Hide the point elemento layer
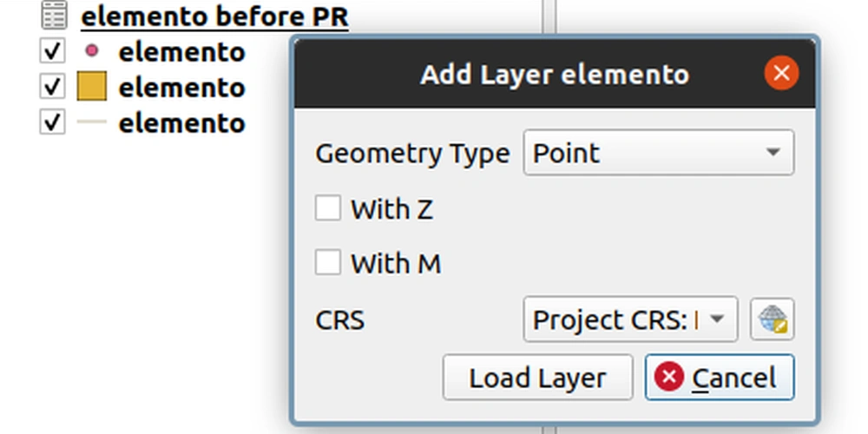 pos(53,51)
